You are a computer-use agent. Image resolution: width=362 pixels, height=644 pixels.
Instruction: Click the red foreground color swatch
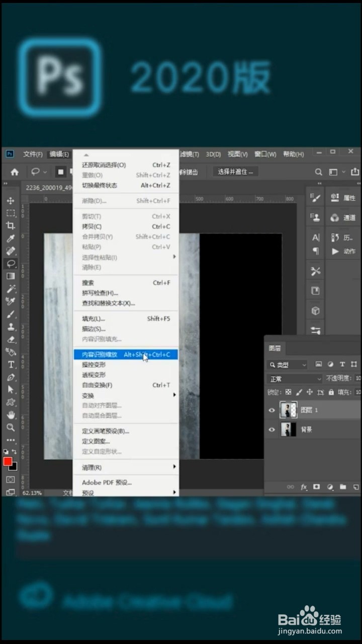pyautogui.click(x=8, y=461)
